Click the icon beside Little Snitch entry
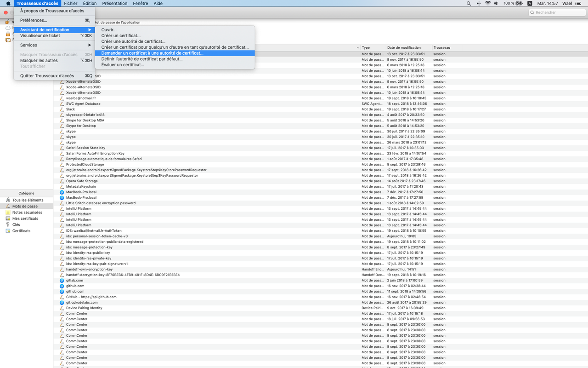588x368 pixels. [62, 203]
